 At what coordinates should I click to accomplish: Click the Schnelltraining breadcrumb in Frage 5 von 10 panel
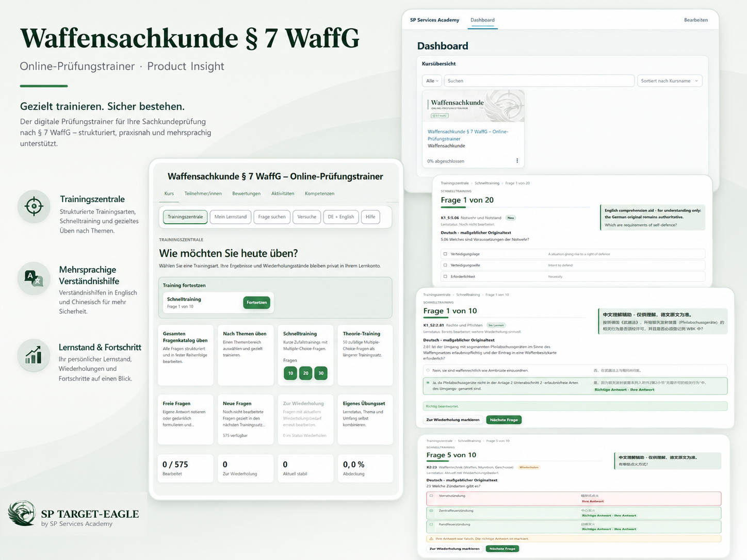pyautogui.click(x=469, y=441)
